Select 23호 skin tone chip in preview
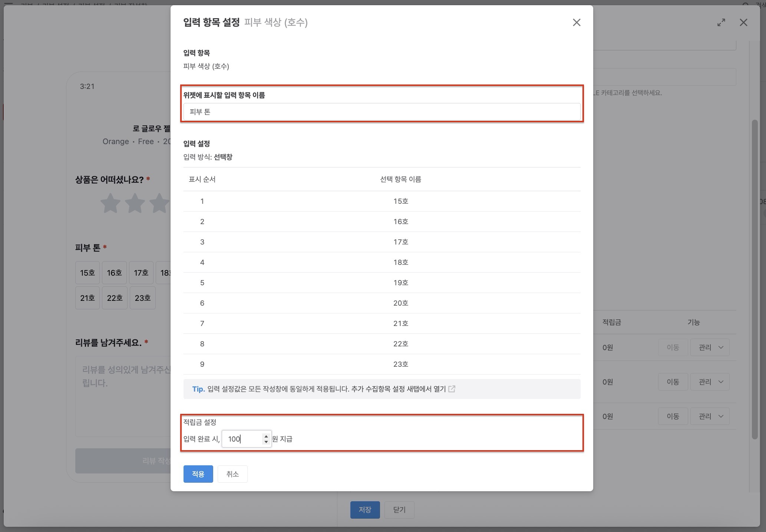The height and width of the screenshot is (532, 766). (143, 298)
